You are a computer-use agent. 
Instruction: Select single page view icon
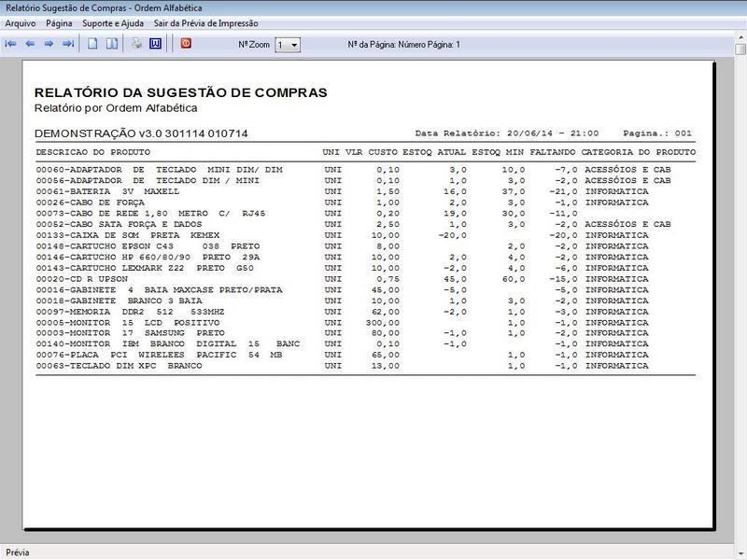coord(92,44)
